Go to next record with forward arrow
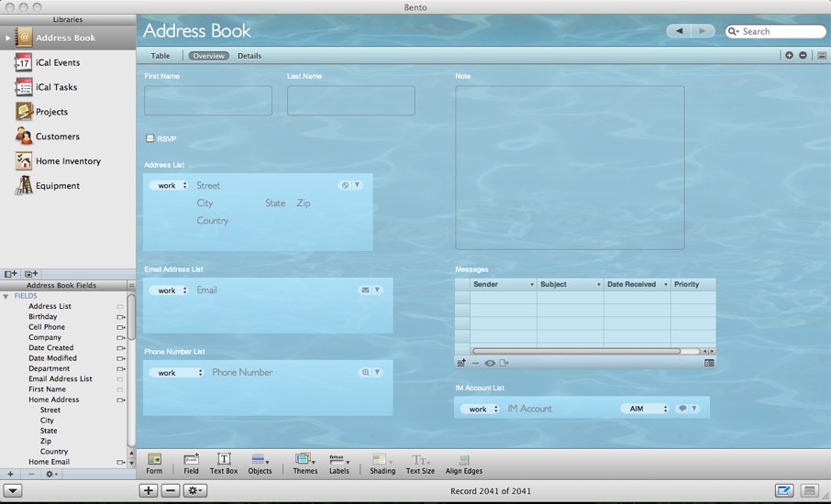This screenshot has width=831, height=504. point(703,31)
